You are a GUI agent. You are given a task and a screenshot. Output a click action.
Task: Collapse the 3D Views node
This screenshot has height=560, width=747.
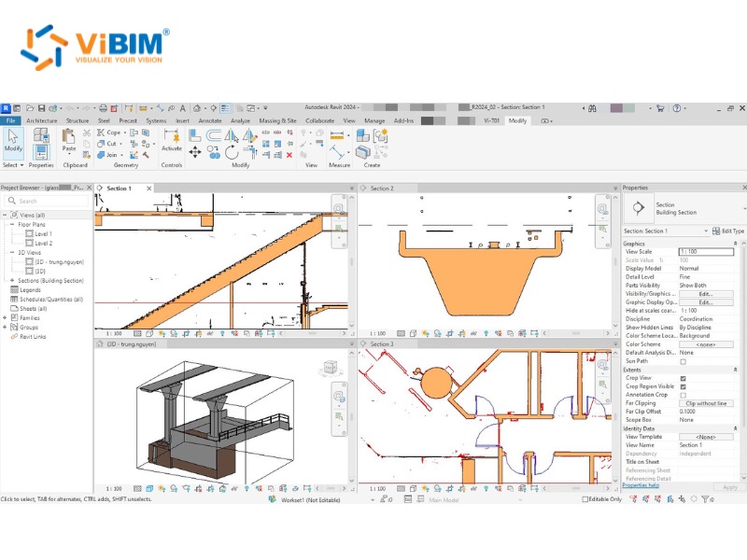point(12,252)
